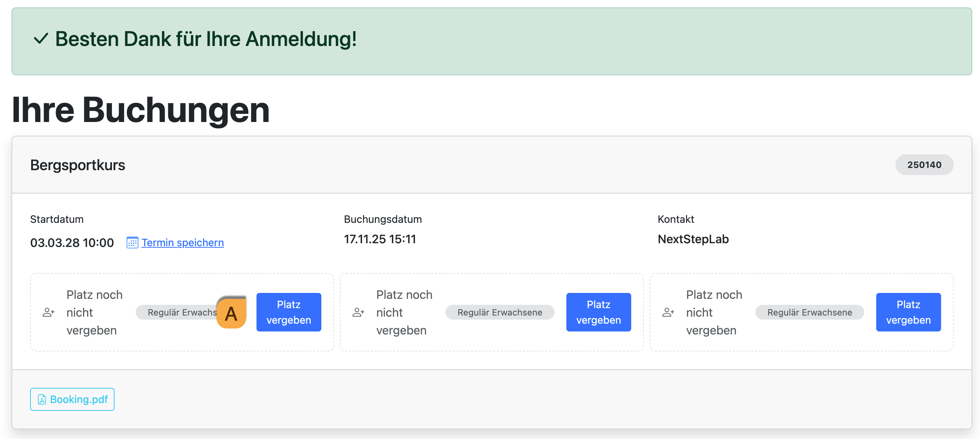
Task: Click the Bergsportkurs card header
Action: coord(77,165)
